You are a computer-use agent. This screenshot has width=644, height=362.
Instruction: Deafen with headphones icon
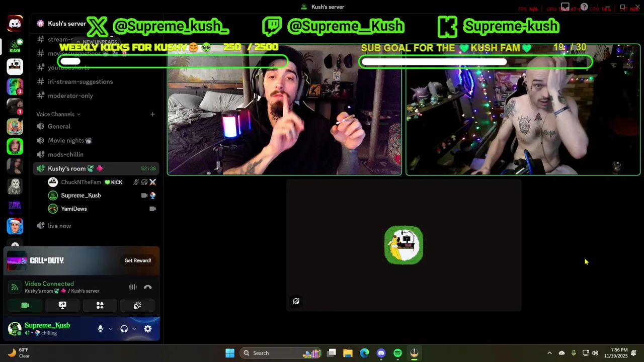click(124, 329)
